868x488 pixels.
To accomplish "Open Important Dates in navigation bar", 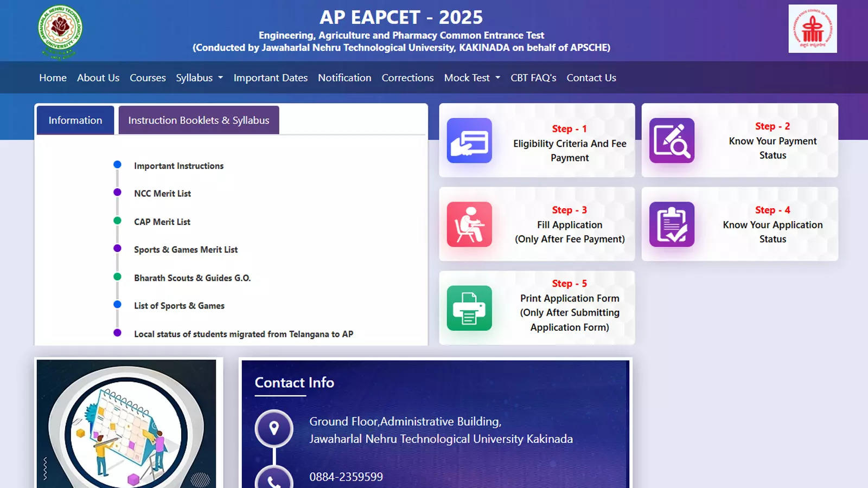I will [271, 78].
